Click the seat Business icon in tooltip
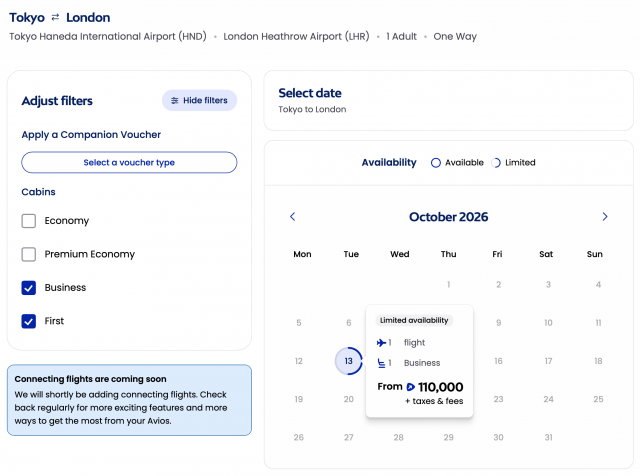Screen dimensions: 640x476 click(x=381, y=363)
